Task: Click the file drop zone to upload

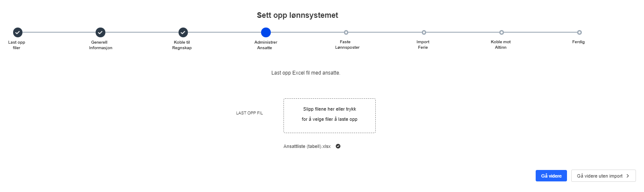Action: [x=329, y=116]
